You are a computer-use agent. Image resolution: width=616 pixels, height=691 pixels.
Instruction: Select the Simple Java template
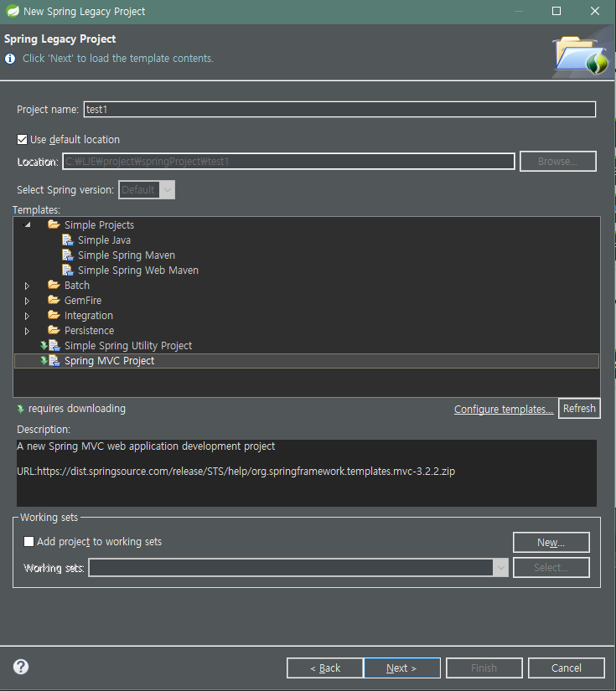click(x=104, y=240)
